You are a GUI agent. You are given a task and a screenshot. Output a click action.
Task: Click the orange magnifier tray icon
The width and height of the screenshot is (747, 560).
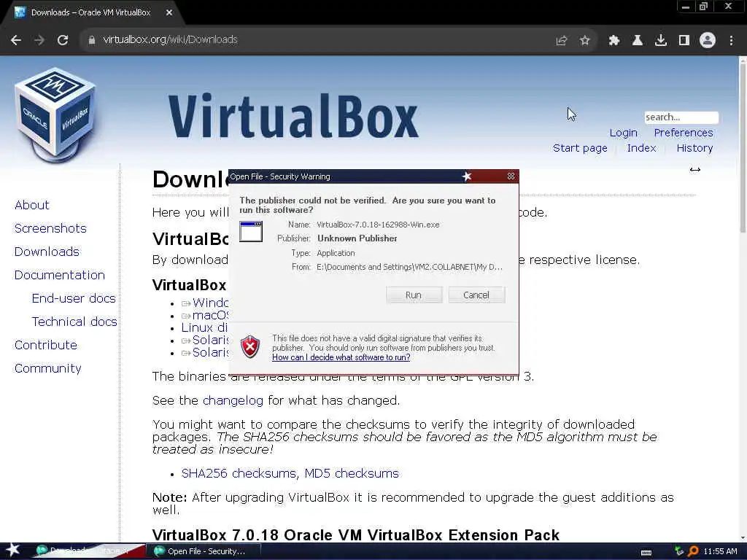[693, 551]
